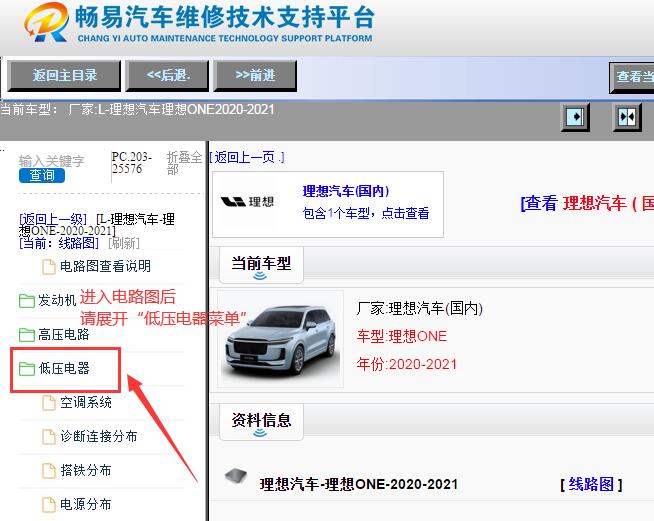The height and width of the screenshot is (521, 654).
Task: Click the blue 查询 search button
Action: [x=42, y=175]
